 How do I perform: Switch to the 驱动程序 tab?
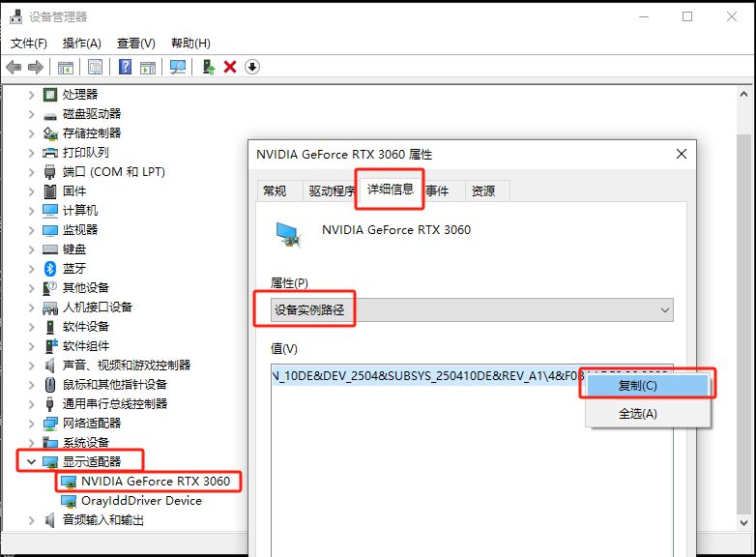tap(332, 191)
